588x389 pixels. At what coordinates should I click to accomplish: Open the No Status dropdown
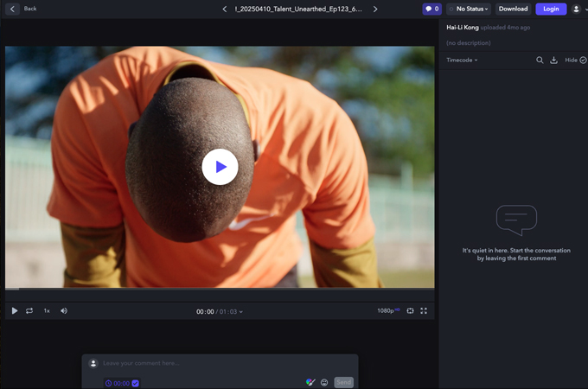click(469, 9)
